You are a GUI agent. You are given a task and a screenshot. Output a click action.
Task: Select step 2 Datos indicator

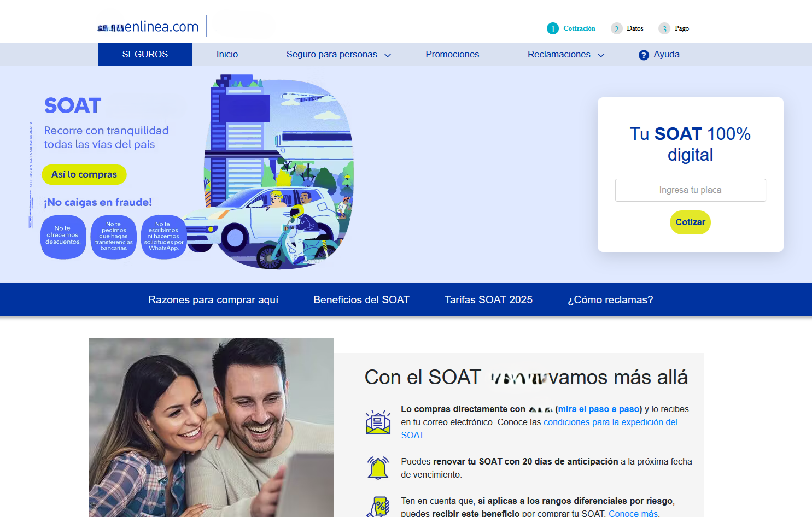(x=627, y=28)
